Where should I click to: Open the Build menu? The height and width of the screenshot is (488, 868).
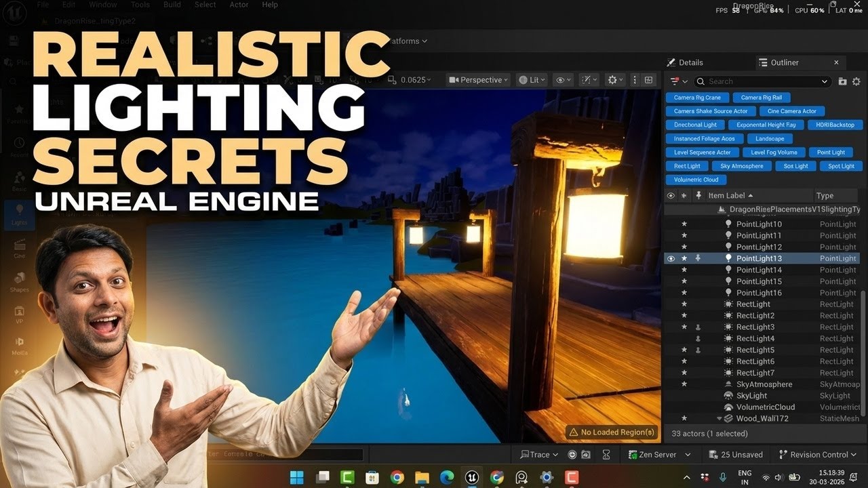[x=172, y=5]
